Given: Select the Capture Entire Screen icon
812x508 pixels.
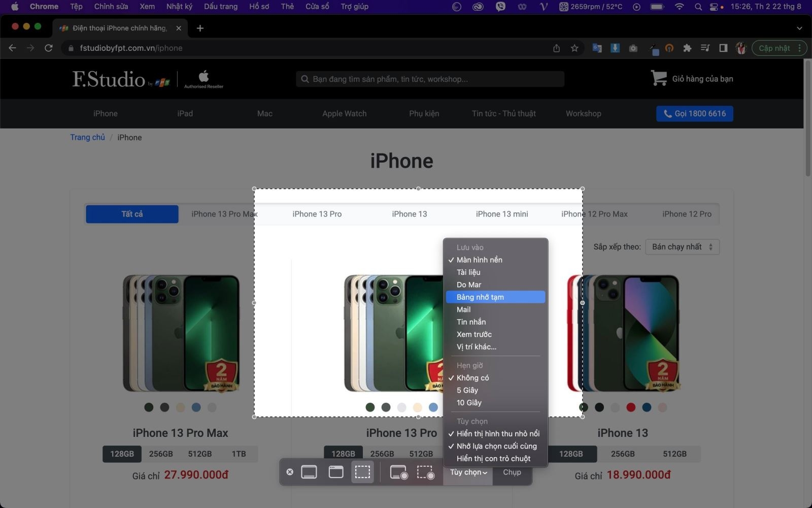Looking at the screenshot, I should 309,471.
